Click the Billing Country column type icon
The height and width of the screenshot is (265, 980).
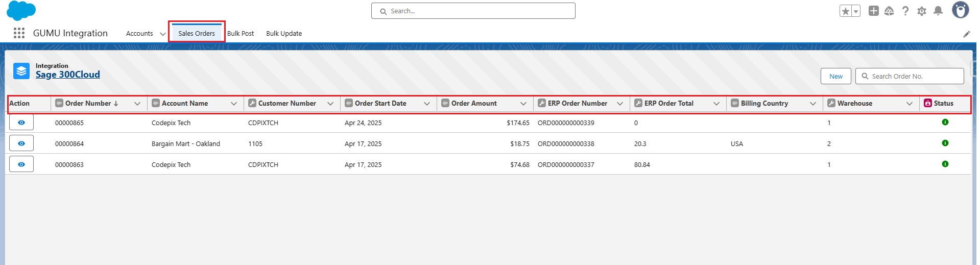click(x=735, y=103)
